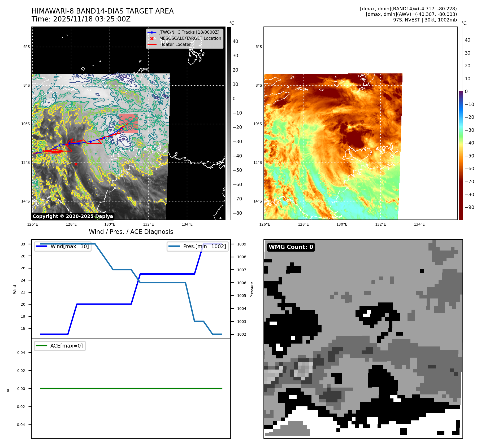Click the Pres. line swatch in the chart legend

174,246
